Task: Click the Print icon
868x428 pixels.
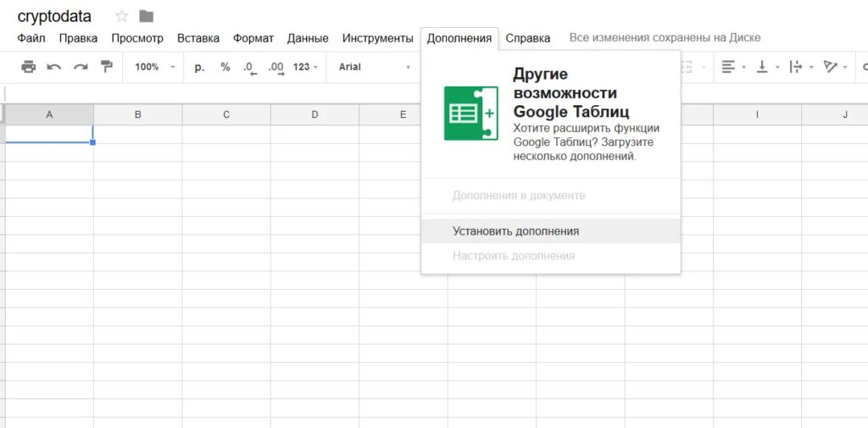Action: pyautogui.click(x=28, y=67)
